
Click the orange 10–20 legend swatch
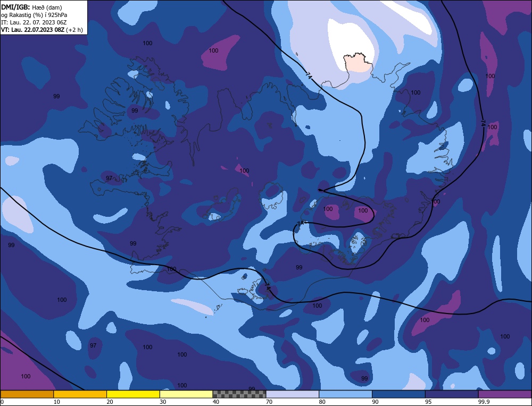pyautogui.click(x=80, y=394)
